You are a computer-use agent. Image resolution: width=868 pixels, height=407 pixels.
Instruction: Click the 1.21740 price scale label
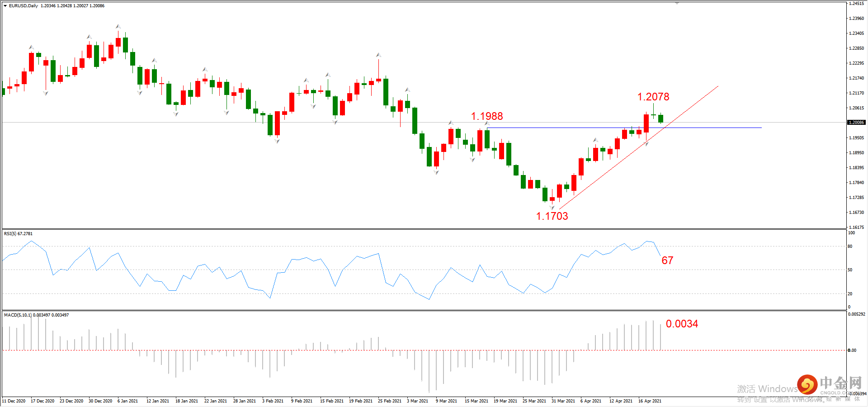tap(856, 78)
